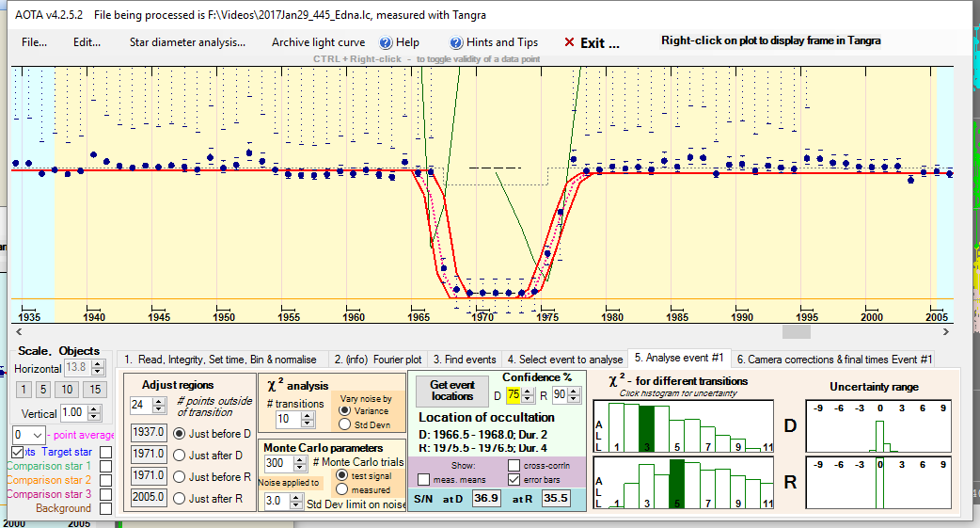Click the D chi-square histogram bar 3
This screenshot has width=980, height=528.
click(646, 428)
